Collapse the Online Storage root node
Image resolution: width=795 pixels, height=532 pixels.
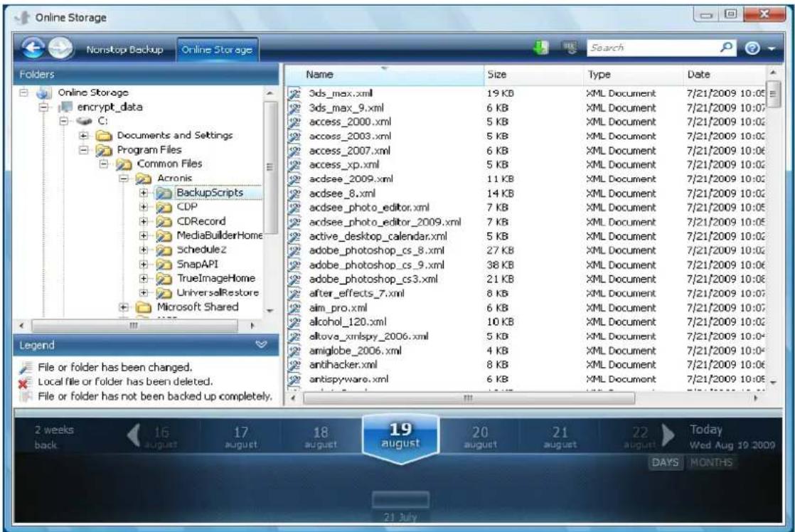[23, 92]
